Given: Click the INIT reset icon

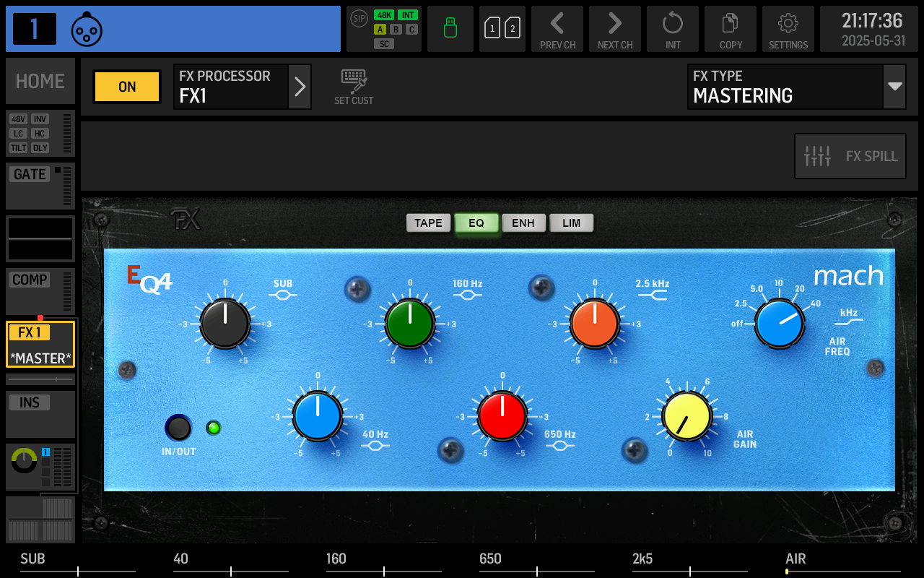Looking at the screenshot, I should [x=672, y=29].
